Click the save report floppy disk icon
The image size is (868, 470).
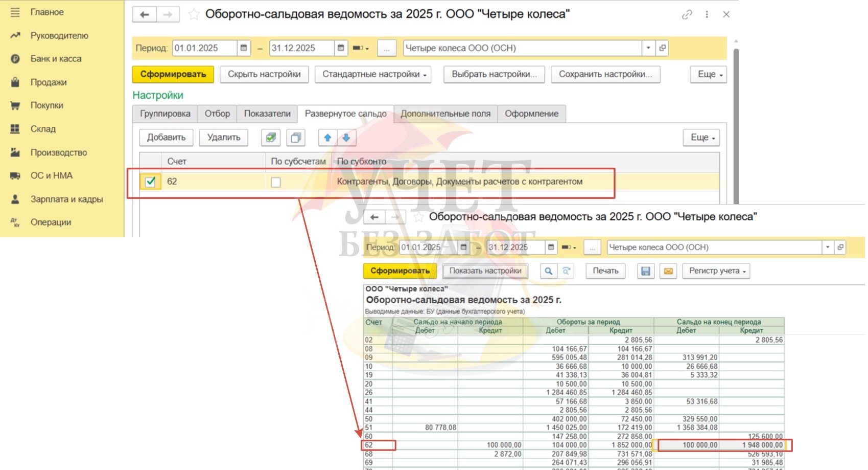point(646,271)
